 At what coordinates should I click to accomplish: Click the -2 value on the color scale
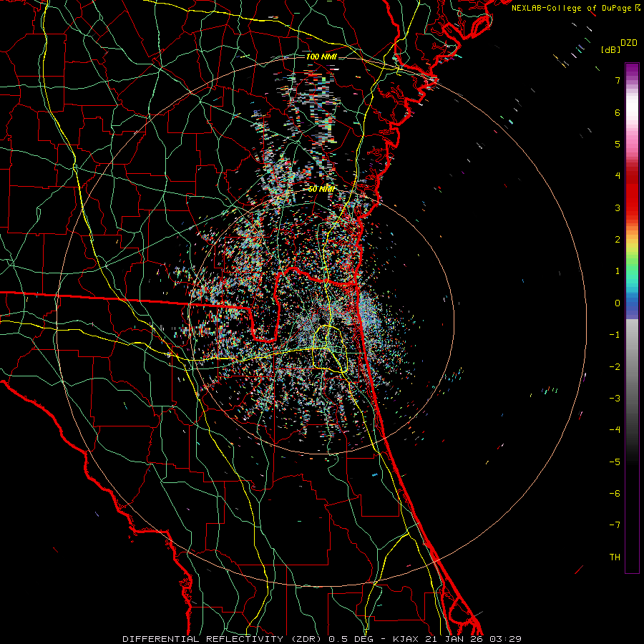[615, 367]
